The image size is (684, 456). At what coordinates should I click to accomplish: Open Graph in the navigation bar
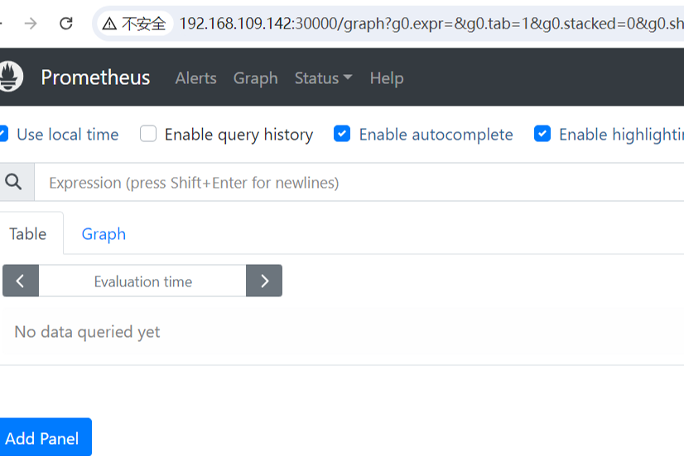[255, 78]
